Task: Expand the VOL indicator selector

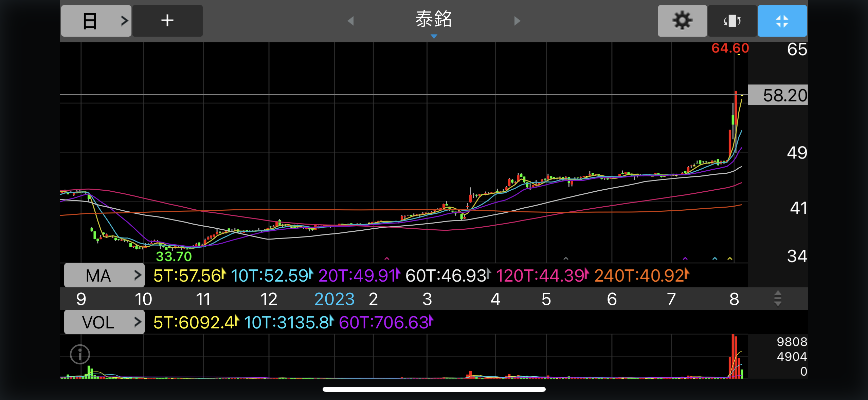Action: [x=104, y=322]
